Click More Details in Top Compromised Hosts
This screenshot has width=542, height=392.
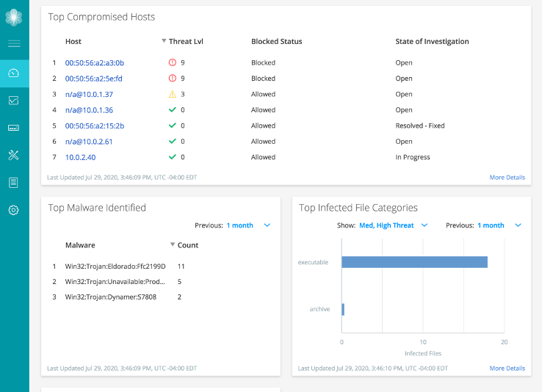point(507,178)
